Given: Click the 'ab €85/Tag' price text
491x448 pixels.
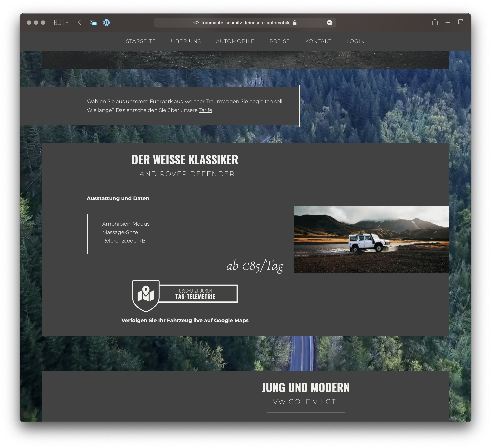Looking at the screenshot, I should pos(255,266).
